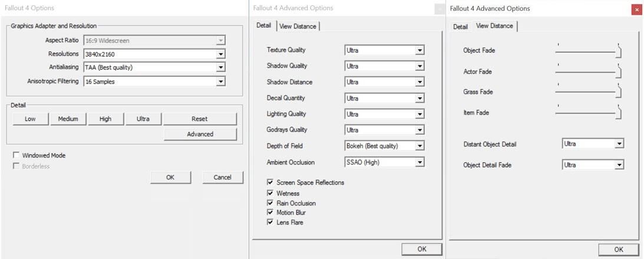Open the Shadow Distance dropdown
The height and width of the screenshot is (259, 644).
(x=384, y=82)
